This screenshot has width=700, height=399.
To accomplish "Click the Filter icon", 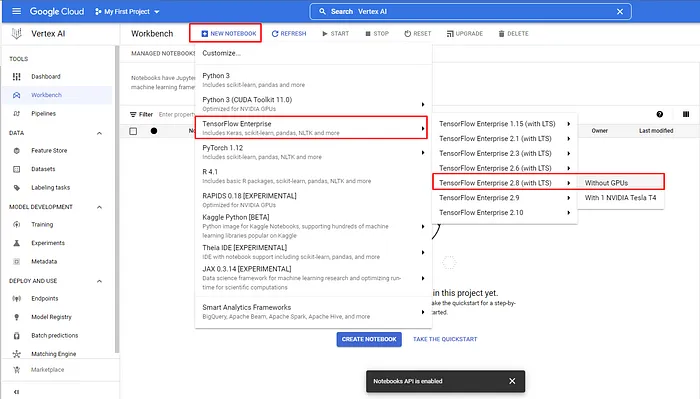I will (133, 115).
